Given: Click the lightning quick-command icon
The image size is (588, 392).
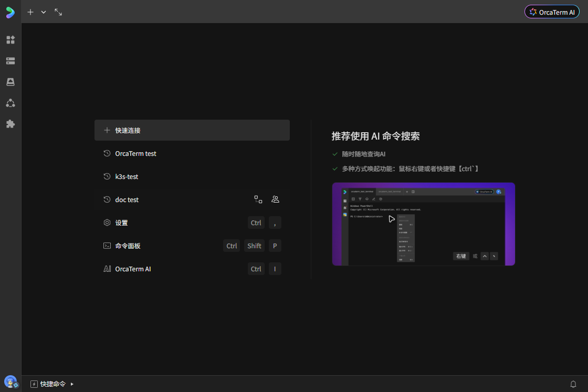Looking at the screenshot, I should (x=34, y=384).
